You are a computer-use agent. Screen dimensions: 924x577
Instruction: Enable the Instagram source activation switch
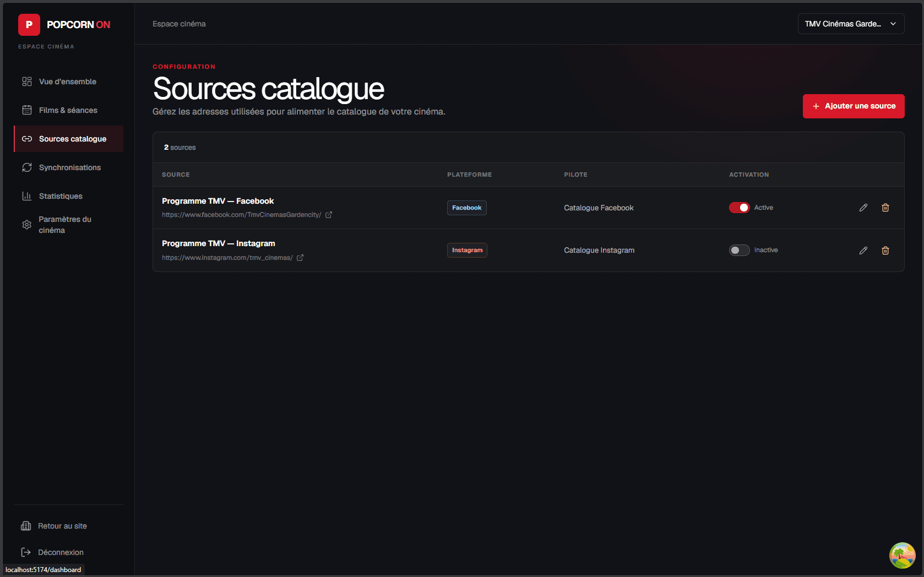click(740, 250)
